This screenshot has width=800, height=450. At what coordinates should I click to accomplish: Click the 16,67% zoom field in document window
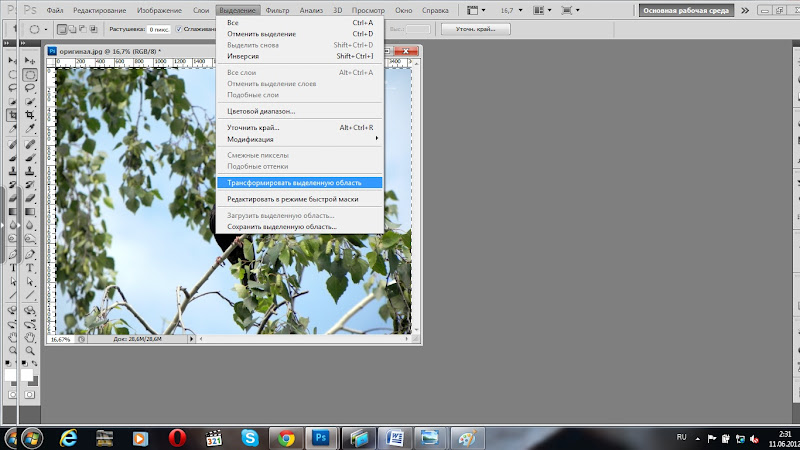point(61,339)
